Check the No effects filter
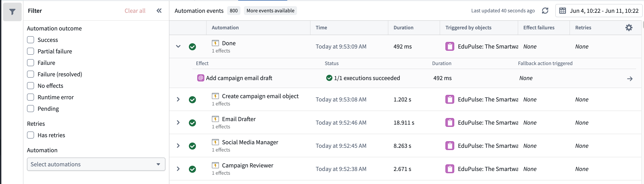 [x=31, y=86]
